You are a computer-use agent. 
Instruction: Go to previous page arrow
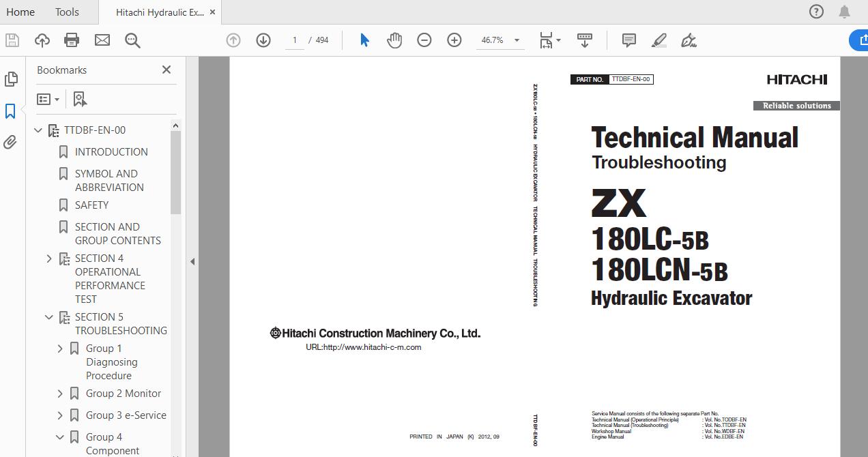(233, 40)
